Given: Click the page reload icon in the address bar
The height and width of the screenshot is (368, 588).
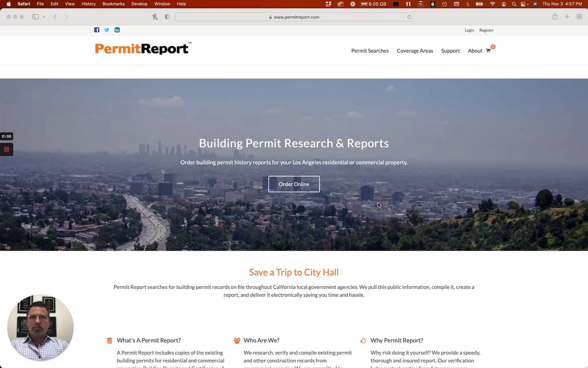Looking at the screenshot, I should point(409,17).
